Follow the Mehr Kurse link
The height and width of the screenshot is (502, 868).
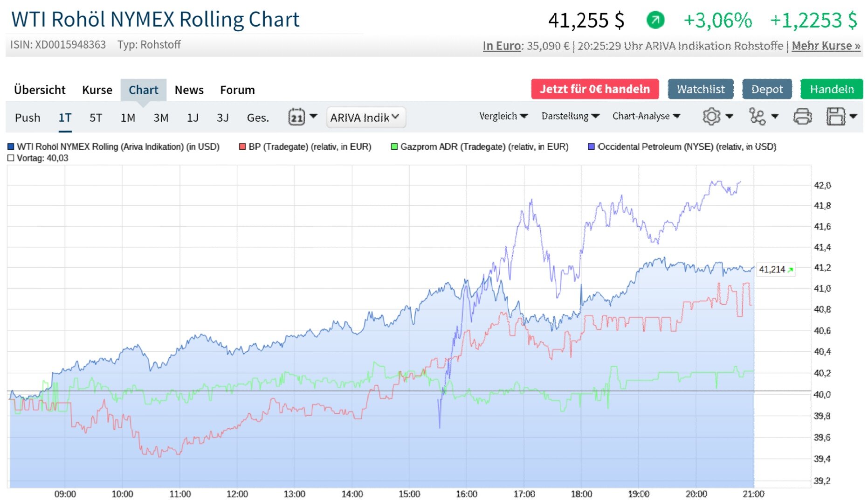coord(826,46)
